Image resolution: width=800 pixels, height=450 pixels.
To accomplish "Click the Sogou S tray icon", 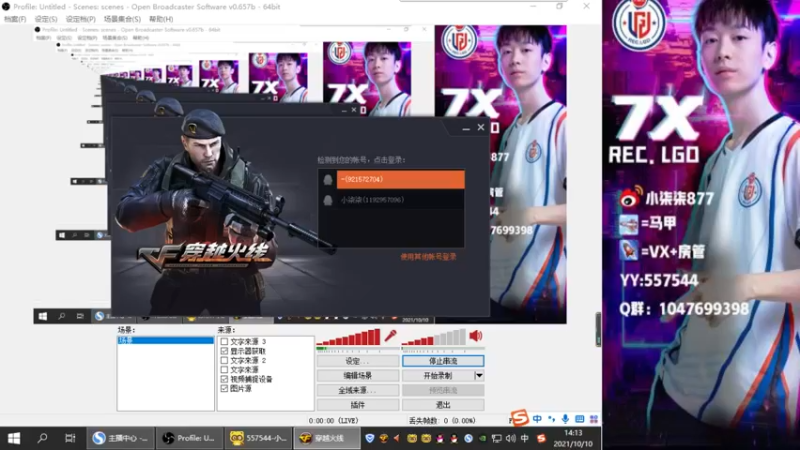I will pyautogui.click(x=541, y=438).
